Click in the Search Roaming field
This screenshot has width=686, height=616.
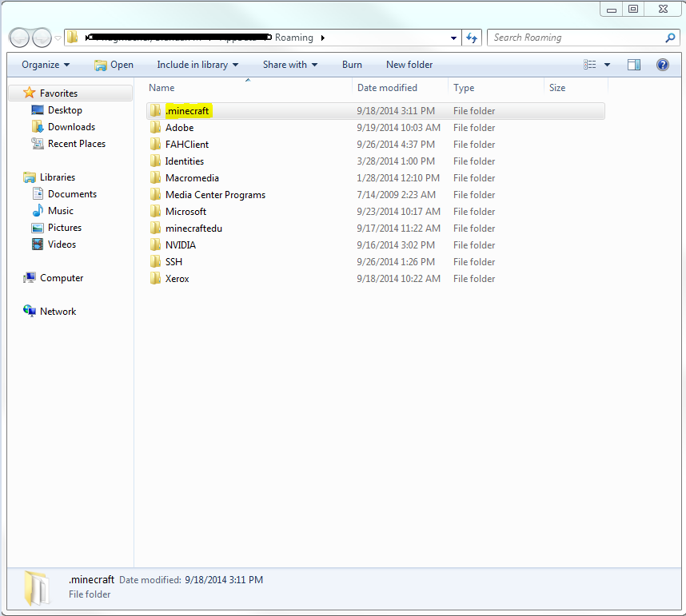[574, 38]
